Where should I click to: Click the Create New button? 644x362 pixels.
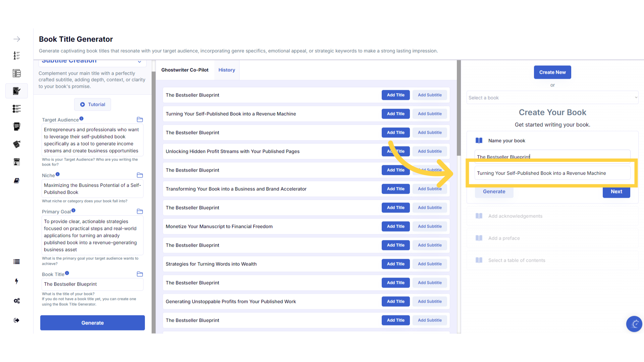point(552,72)
